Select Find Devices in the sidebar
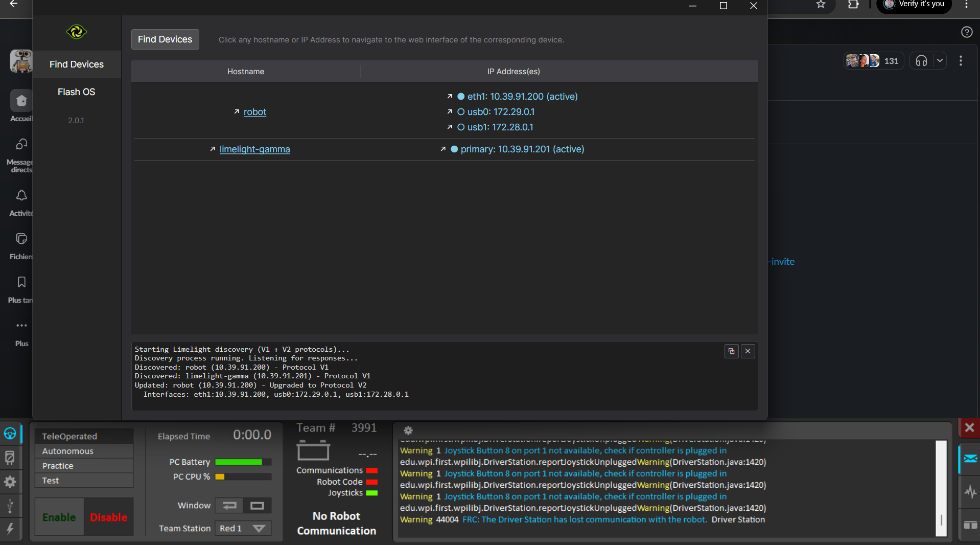The width and height of the screenshot is (980, 545). tap(76, 64)
